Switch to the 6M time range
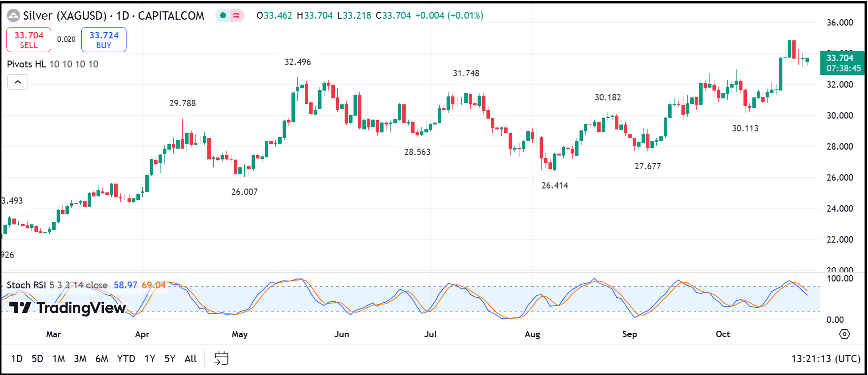 pyautogui.click(x=102, y=359)
